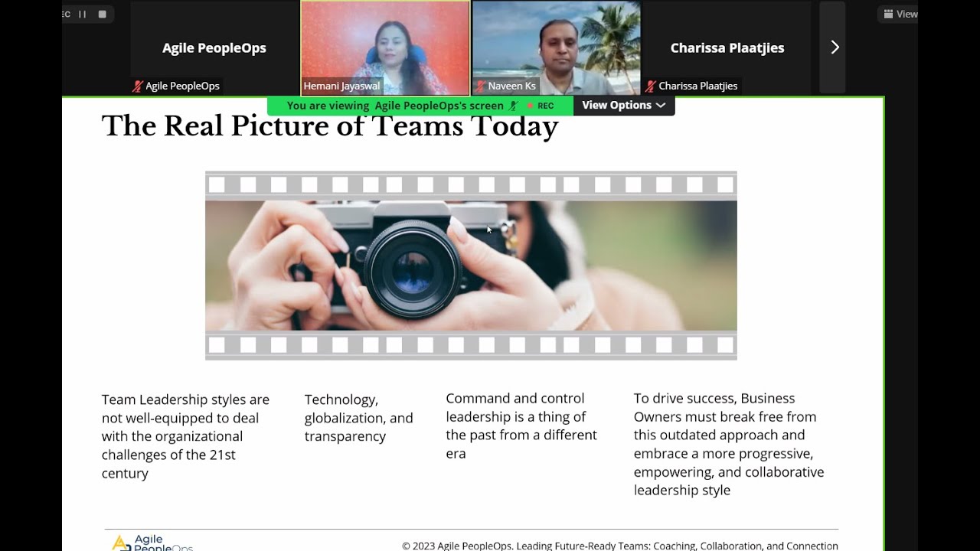Click the red REC indicator in the sharing banner
This screenshot has width=980, height=551.
[541, 106]
